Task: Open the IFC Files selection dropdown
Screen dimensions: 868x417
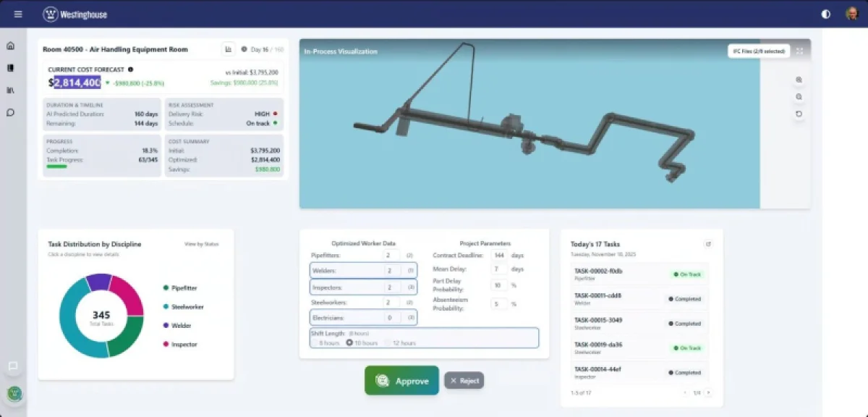Action: (x=758, y=51)
